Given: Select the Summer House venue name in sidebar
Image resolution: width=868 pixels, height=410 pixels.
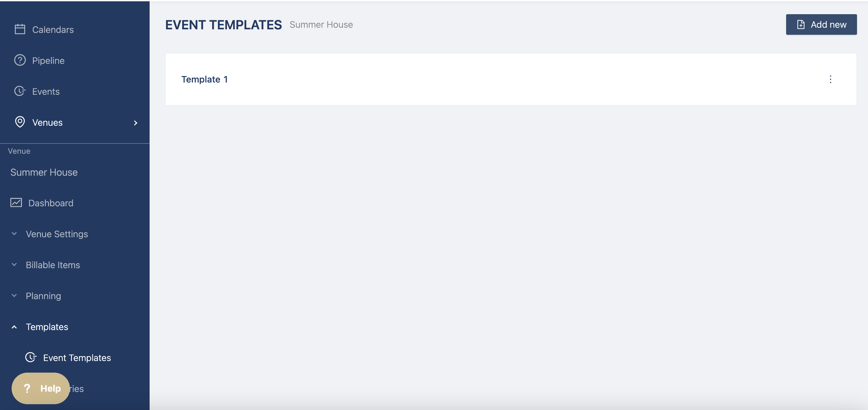Looking at the screenshot, I should (44, 172).
